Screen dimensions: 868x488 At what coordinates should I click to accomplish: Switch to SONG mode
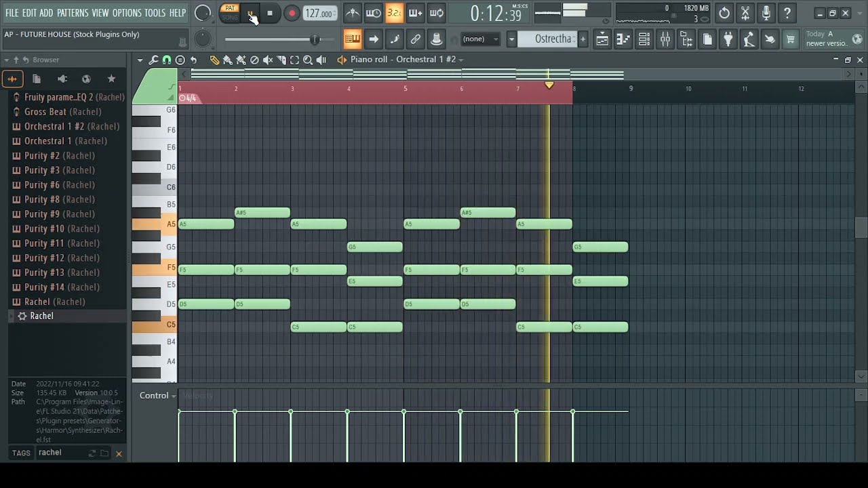230,18
